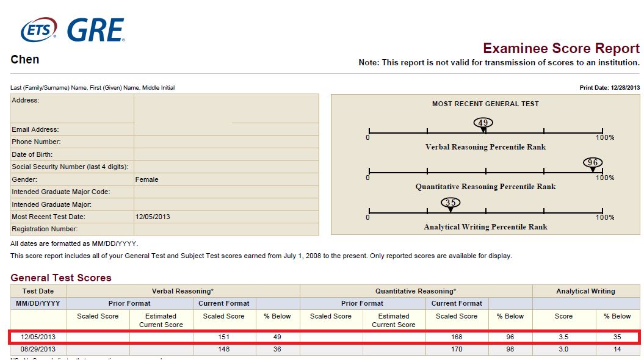The width and height of the screenshot is (644, 360).
Task: Click the ETS oval logo
Action: tap(38, 29)
